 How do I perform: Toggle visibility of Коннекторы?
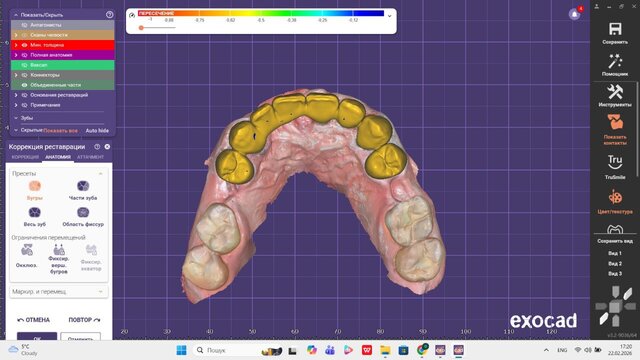pos(24,75)
